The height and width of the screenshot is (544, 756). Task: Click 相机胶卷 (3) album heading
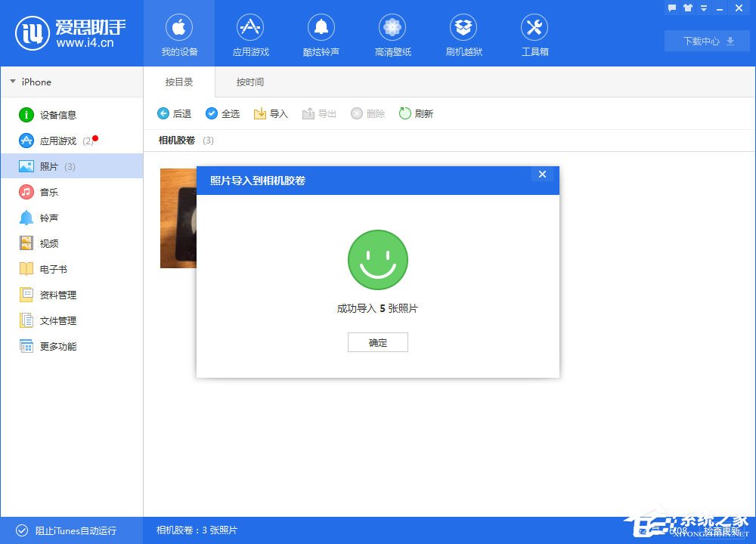(x=186, y=141)
